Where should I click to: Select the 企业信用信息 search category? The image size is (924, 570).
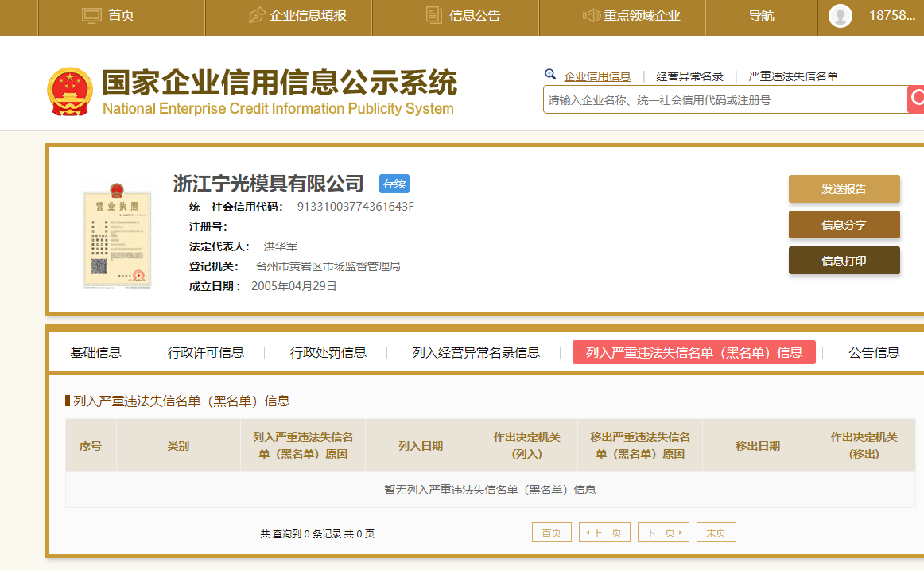[x=597, y=76]
